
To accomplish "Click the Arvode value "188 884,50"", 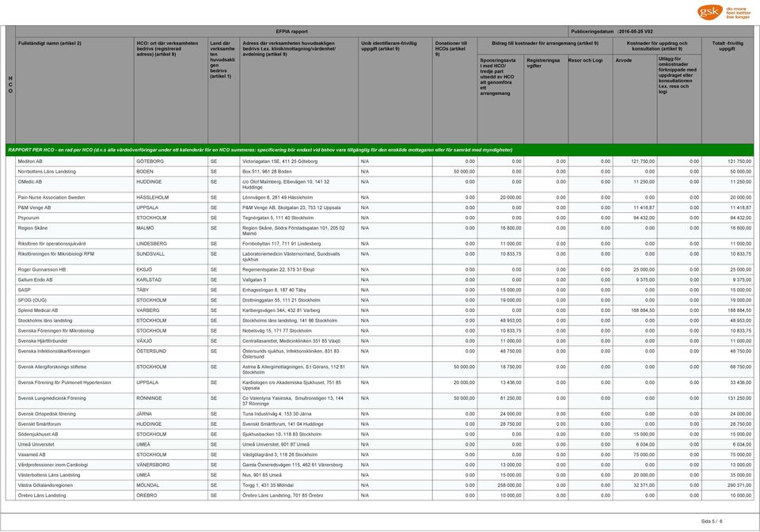I will point(634,310).
